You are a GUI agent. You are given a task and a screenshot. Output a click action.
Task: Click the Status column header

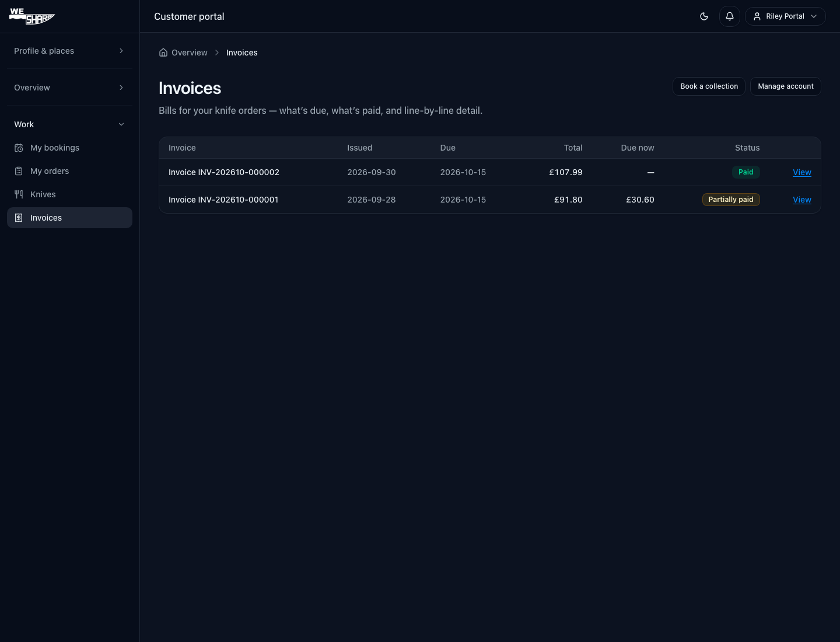pyautogui.click(x=747, y=148)
